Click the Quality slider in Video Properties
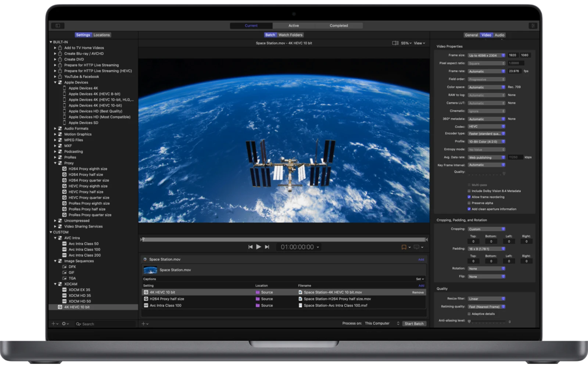This screenshot has width=588, height=368. (x=487, y=173)
